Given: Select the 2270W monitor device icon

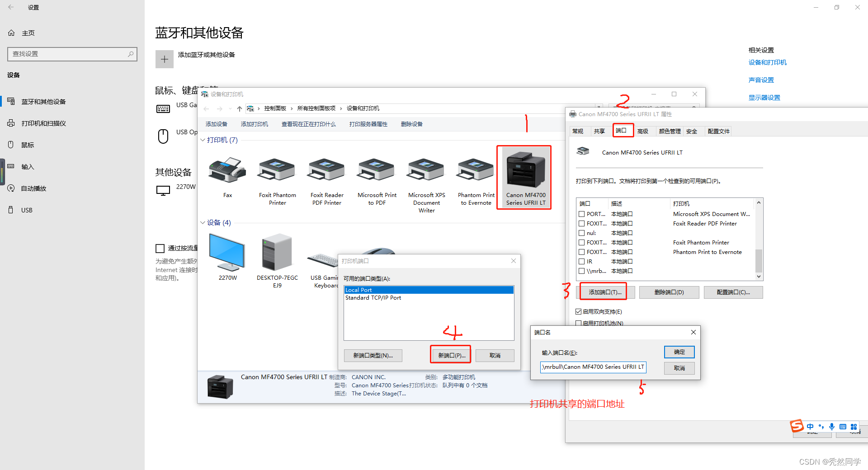Looking at the screenshot, I should (x=227, y=252).
